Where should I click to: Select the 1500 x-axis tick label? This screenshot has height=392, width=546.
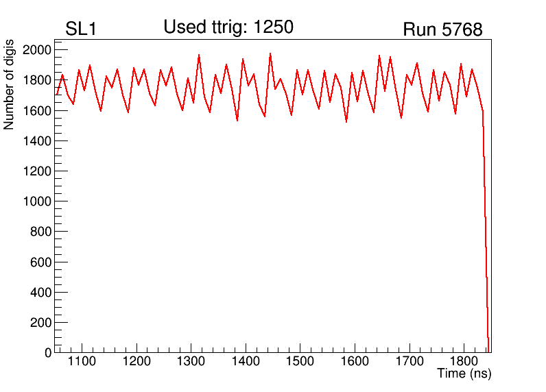300,361
